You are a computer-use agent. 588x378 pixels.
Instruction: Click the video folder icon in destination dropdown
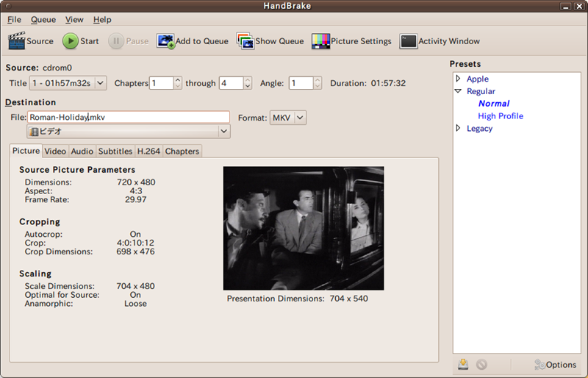(34, 132)
